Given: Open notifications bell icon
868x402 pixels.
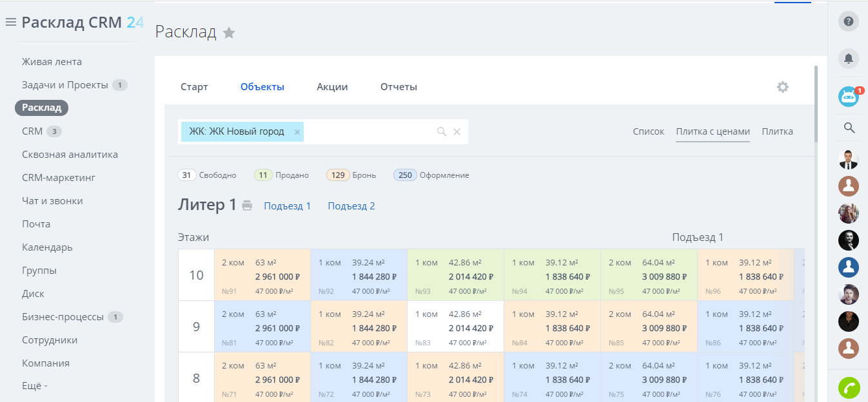Looking at the screenshot, I should tap(849, 59).
